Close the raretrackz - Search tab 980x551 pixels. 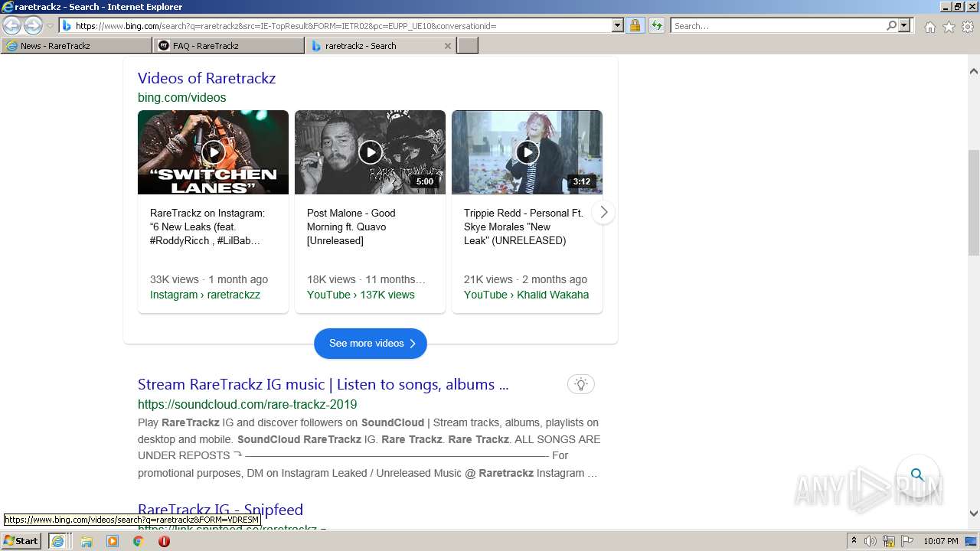[x=448, y=46]
